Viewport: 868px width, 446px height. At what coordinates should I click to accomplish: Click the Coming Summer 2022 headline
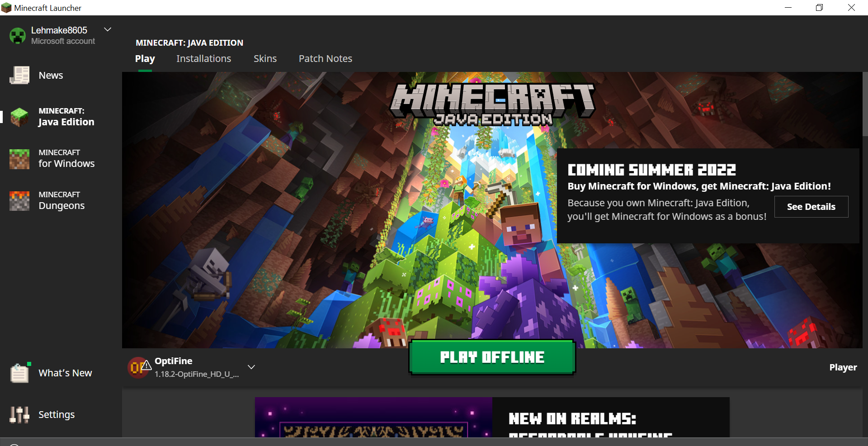click(x=652, y=170)
